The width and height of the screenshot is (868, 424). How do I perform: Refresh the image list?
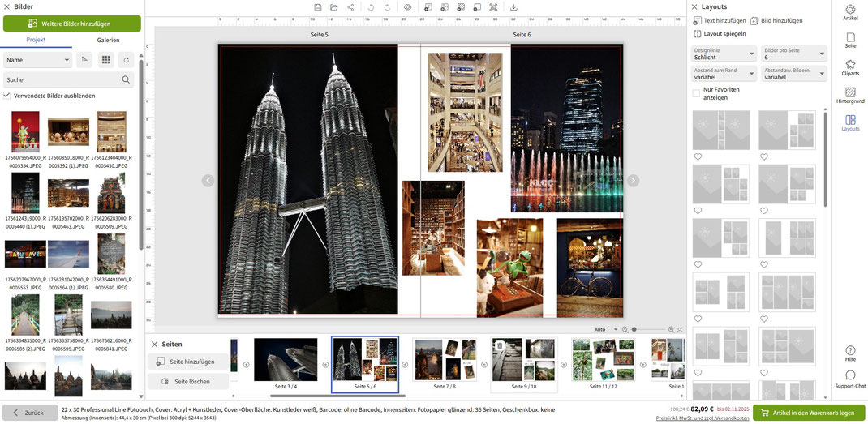(x=126, y=59)
